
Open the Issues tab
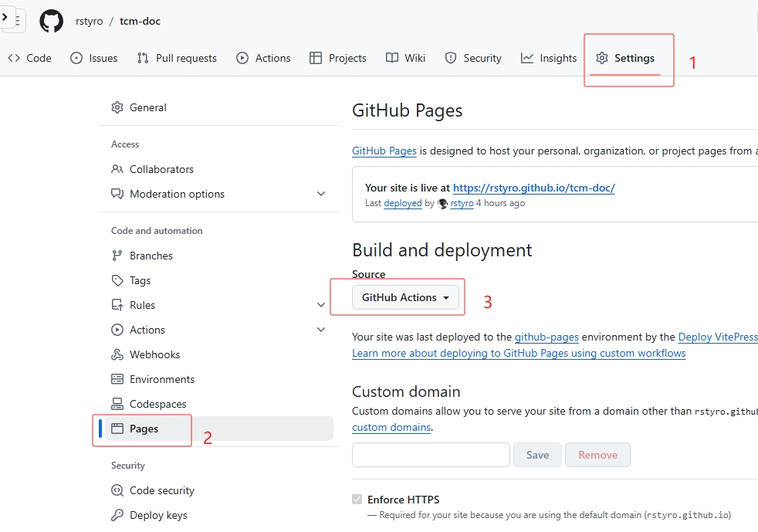point(94,58)
